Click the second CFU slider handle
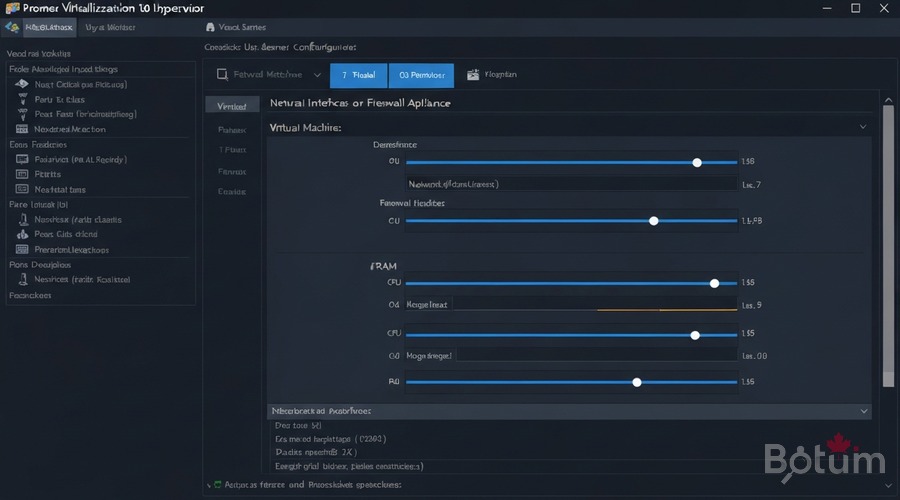This screenshot has width=900, height=500. click(x=695, y=335)
